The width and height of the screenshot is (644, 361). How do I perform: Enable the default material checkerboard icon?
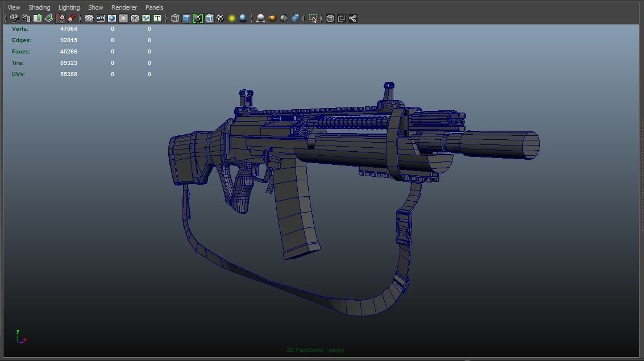coord(221,18)
